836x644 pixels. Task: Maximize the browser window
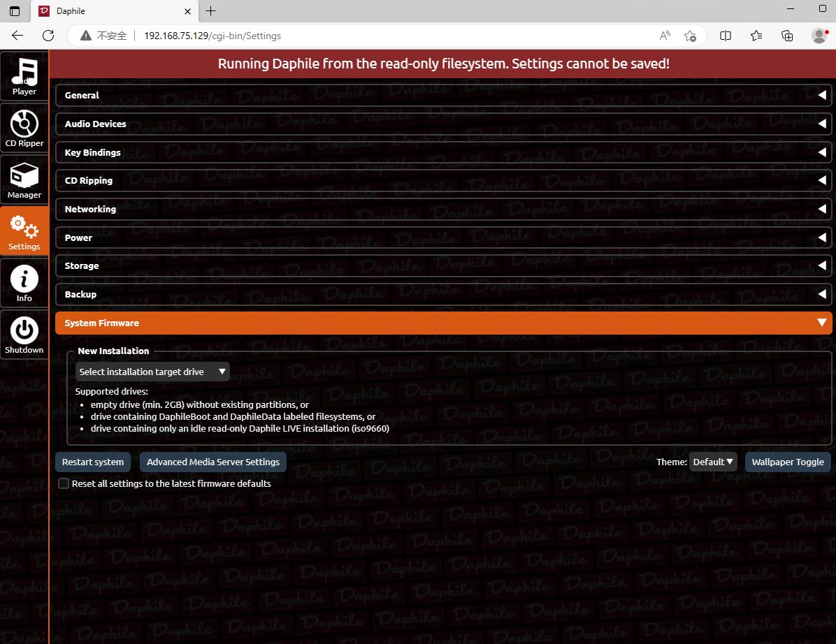click(x=822, y=9)
